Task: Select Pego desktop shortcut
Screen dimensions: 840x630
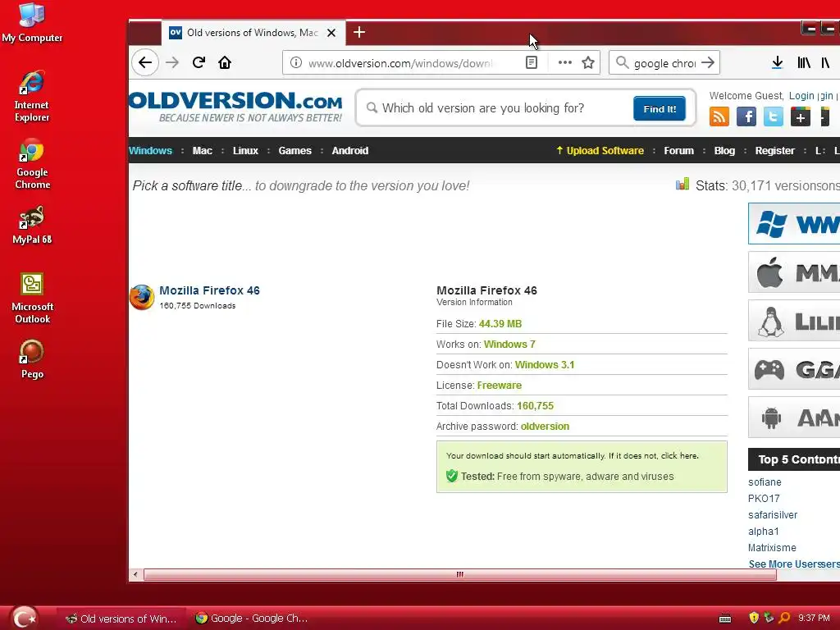Action: click(32, 359)
